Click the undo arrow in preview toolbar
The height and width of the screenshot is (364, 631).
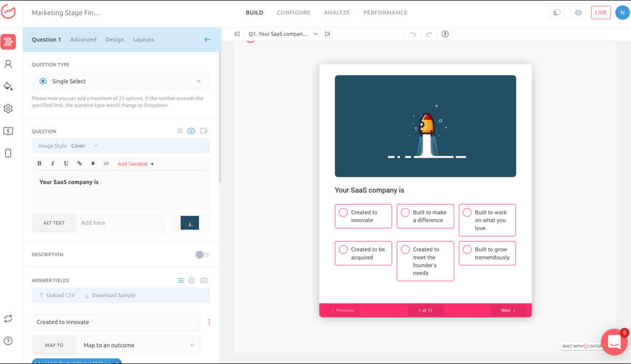coord(413,34)
